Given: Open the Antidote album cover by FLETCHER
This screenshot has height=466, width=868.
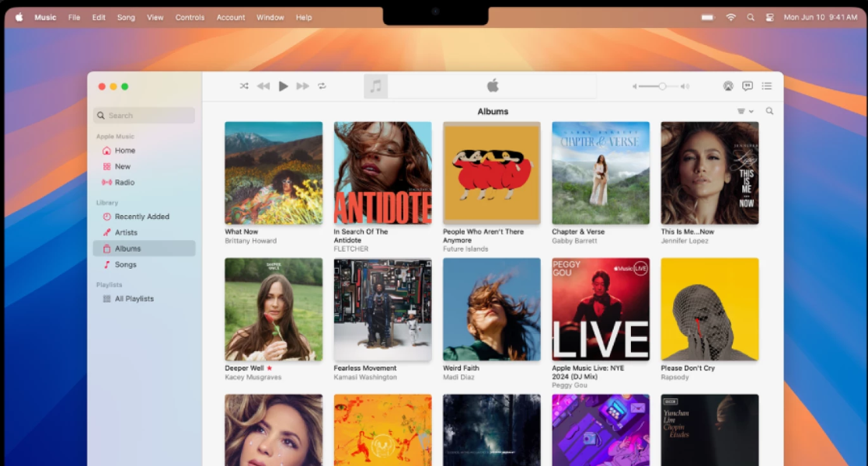Looking at the screenshot, I should point(382,172).
